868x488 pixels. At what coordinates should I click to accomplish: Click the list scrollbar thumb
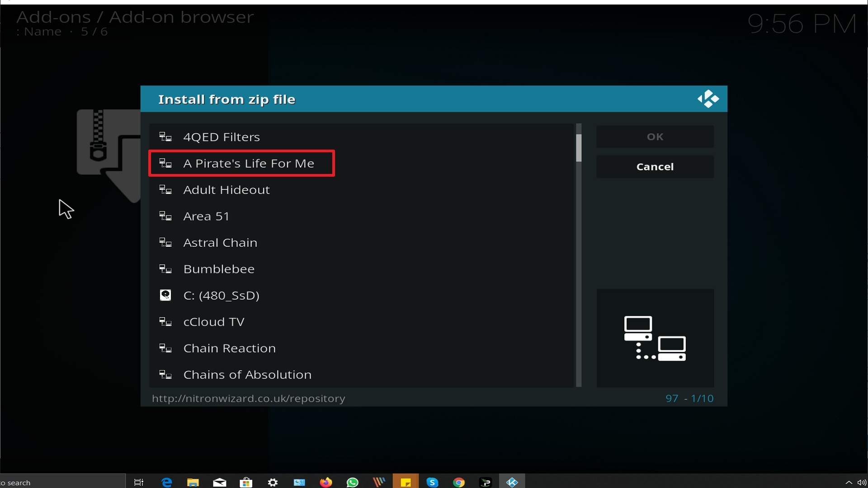coord(579,148)
